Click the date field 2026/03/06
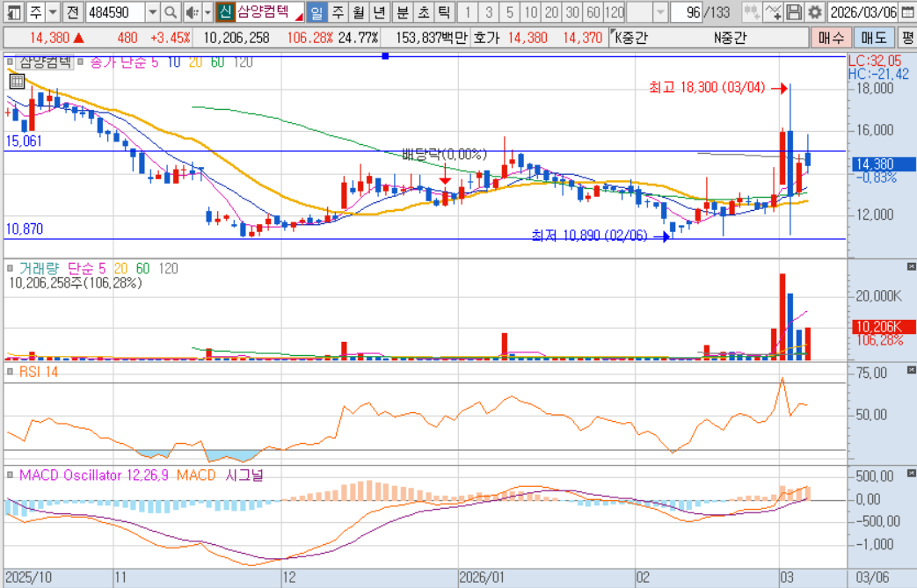This screenshot has height=588, width=917. (x=862, y=11)
